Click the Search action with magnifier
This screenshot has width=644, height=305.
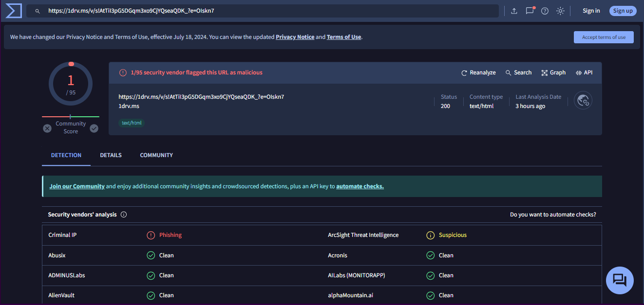[x=518, y=72]
